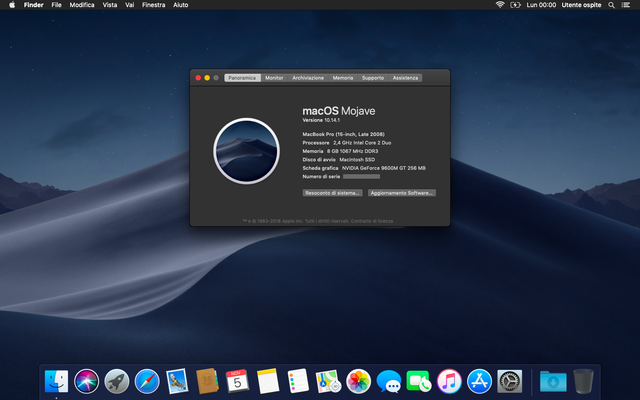Open the Finder menu
640x400 pixels.
point(33,5)
